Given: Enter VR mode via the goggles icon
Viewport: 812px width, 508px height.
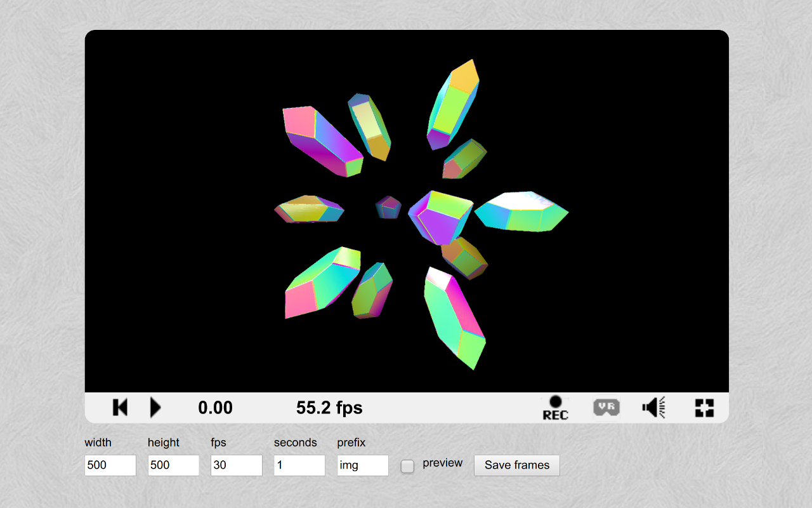Looking at the screenshot, I should pyautogui.click(x=606, y=407).
